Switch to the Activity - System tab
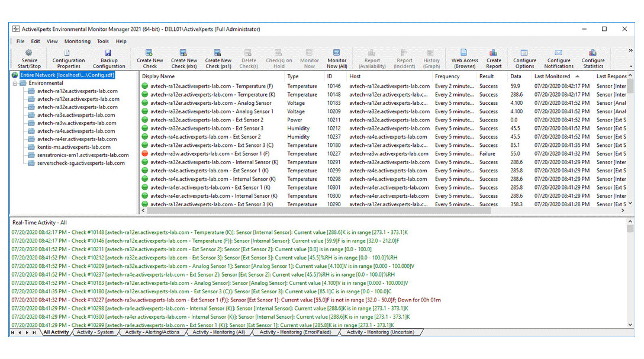 coord(95,332)
